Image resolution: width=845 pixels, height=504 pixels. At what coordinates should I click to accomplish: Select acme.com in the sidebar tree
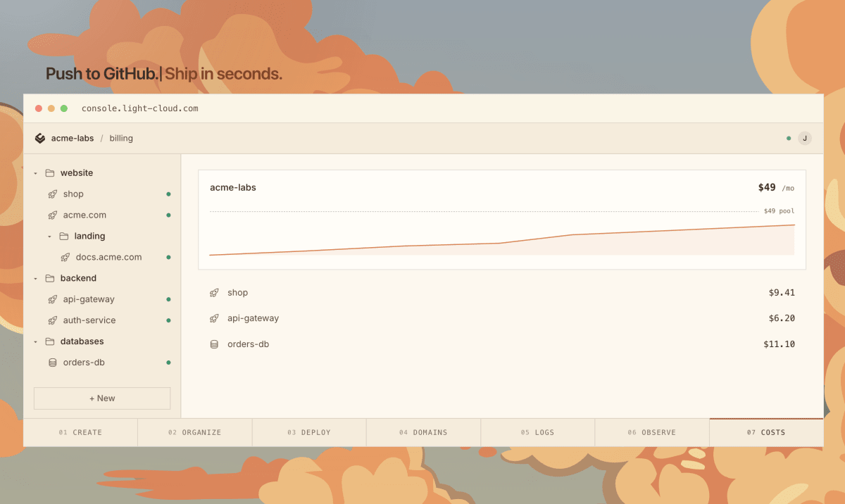coord(84,215)
